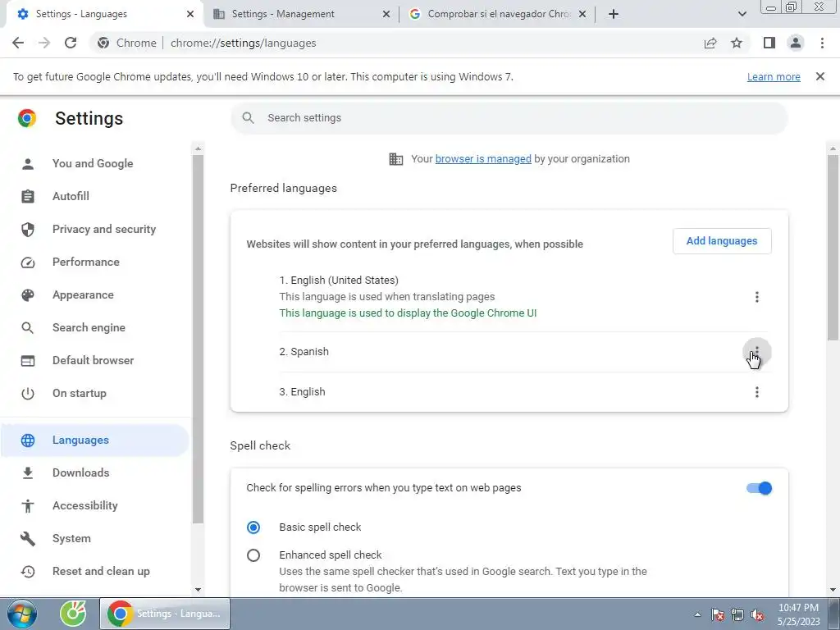Click sidebar scrollbar up arrow
This screenshot has height=630, width=840.
click(x=198, y=148)
